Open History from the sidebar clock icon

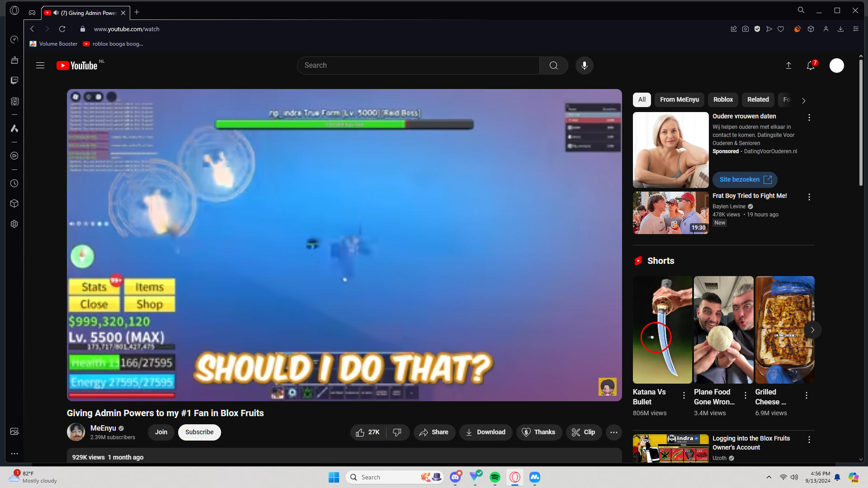click(14, 183)
